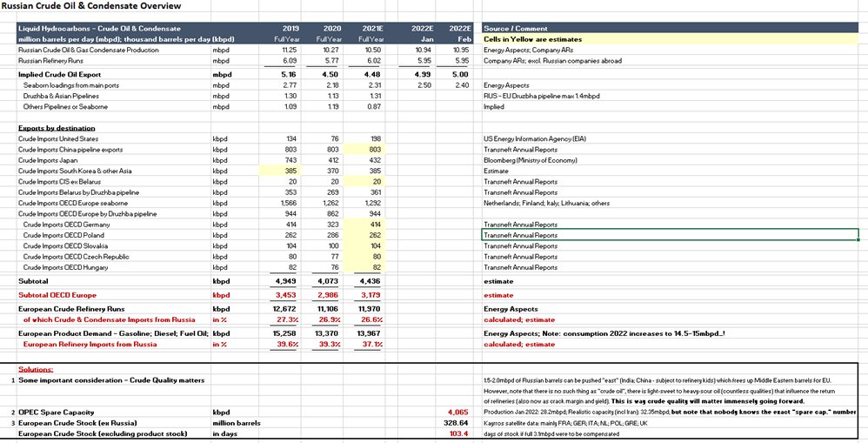Click the 11.25 production value for 2019
Image resolution: width=868 pixels, height=443 pixels.
[290, 50]
